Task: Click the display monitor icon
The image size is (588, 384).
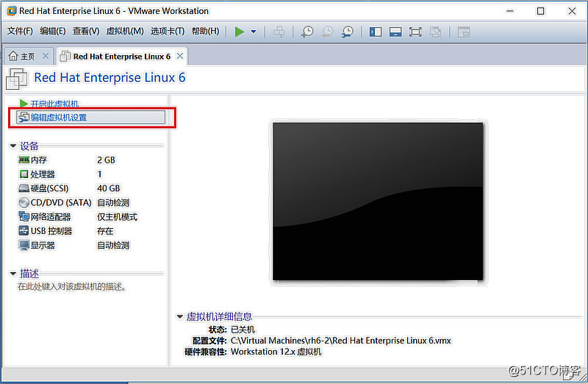Action: (24, 246)
